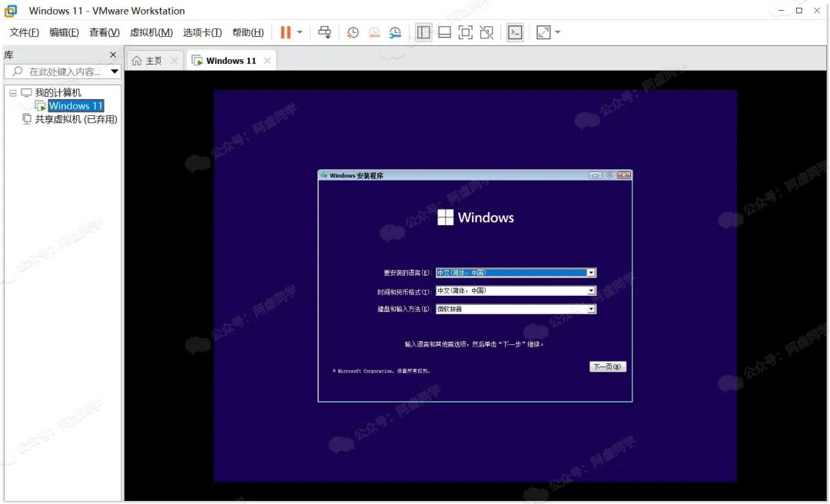This screenshot has height=504, width=830.
Task: Switch to Unity mode icon
Action: click(x=486, y=32)
